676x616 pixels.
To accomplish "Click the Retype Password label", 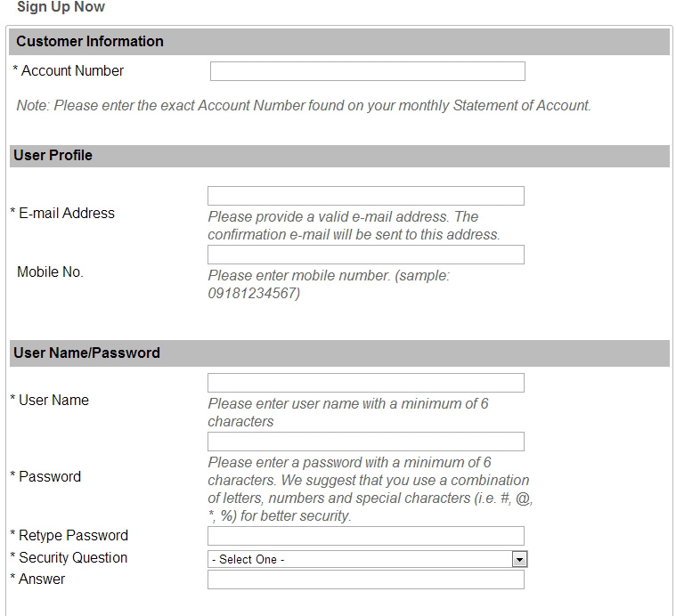I will click(x=73, y=536).
